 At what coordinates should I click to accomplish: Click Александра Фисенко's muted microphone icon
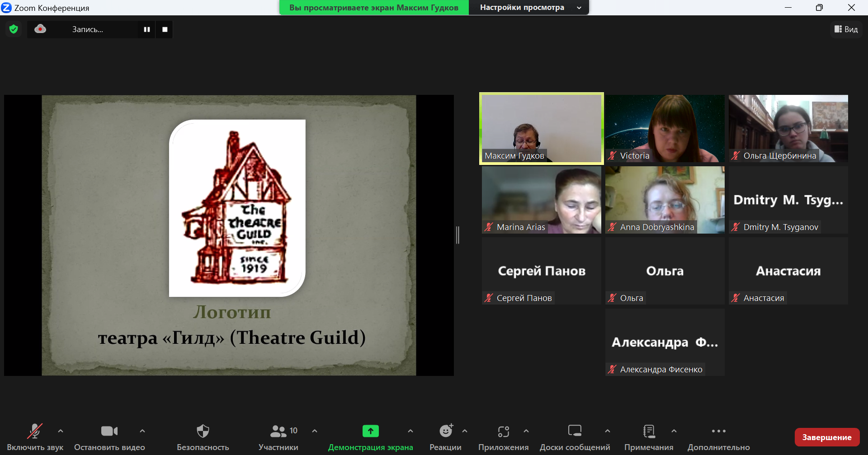(612, 369)
